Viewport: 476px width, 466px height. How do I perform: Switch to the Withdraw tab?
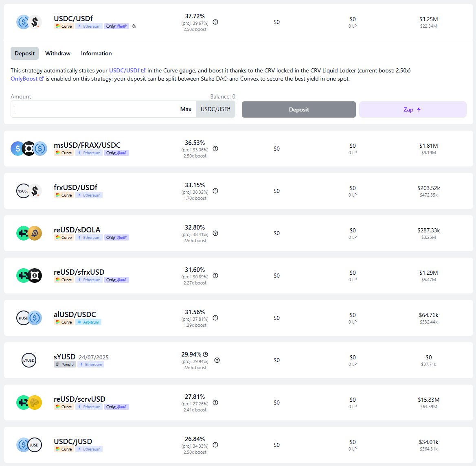[x=58, y=53]
